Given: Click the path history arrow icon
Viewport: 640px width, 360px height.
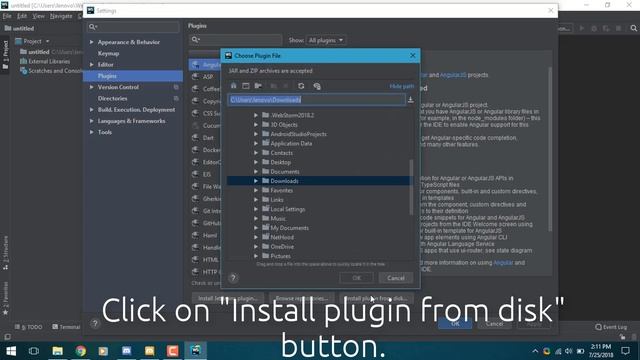Looking at the screenshot, I should (411, 100).
